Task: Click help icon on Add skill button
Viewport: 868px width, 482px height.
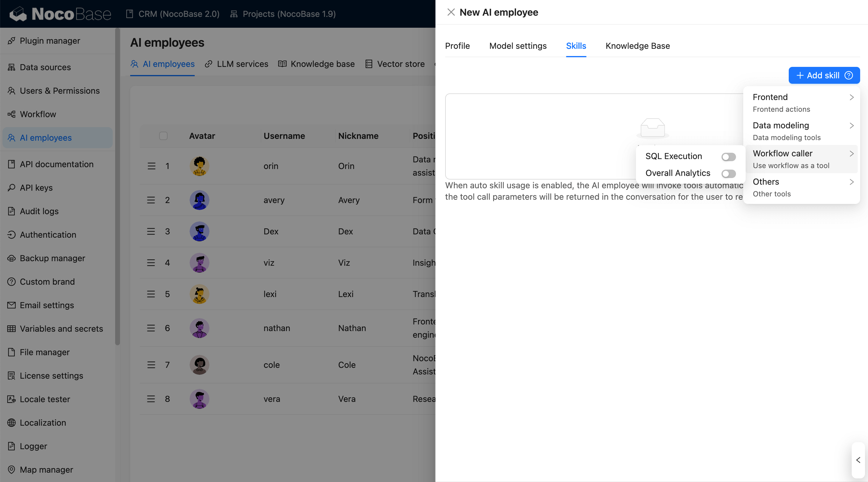Action: [848, 75]
